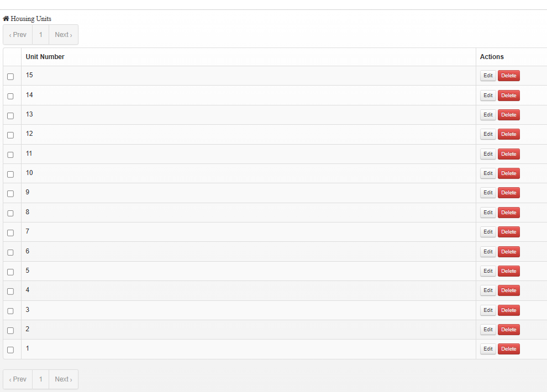Click Edit on unit 1 row
547x392 pixels.
tap(488, 349)
